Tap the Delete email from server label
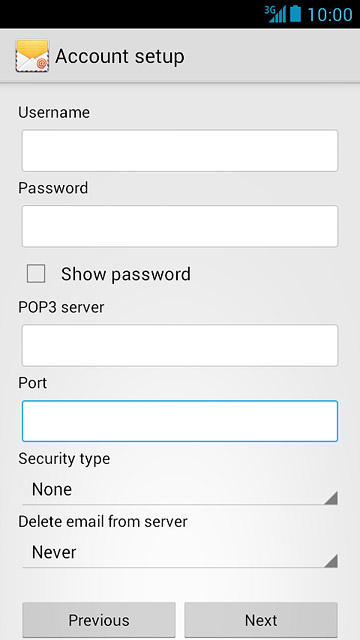 pos(103,521)
